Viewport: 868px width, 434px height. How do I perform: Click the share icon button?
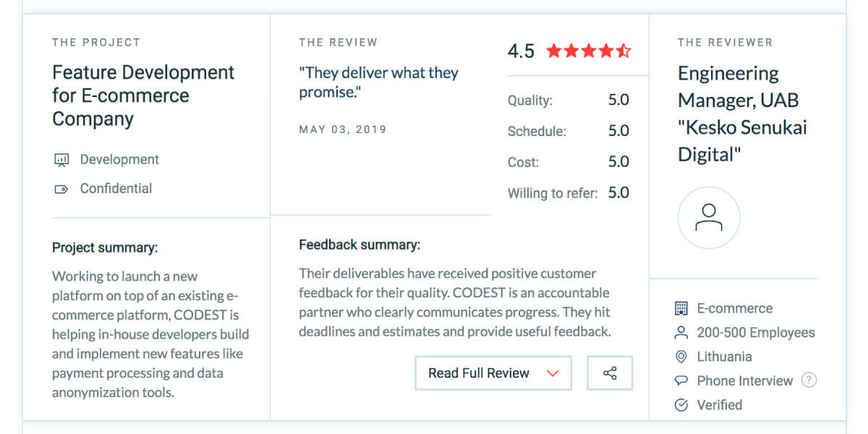tap(610, 373)
